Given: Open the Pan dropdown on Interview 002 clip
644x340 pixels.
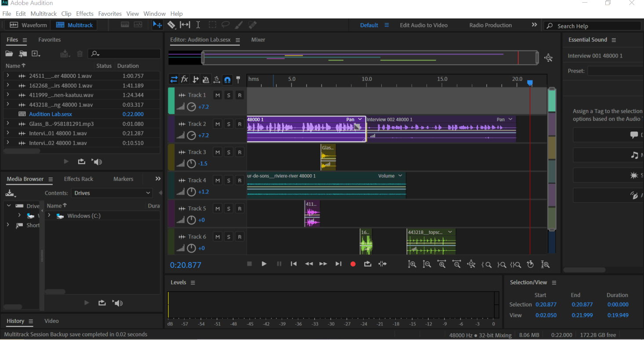Looking at the screenshot, I should tap(510, 119).
